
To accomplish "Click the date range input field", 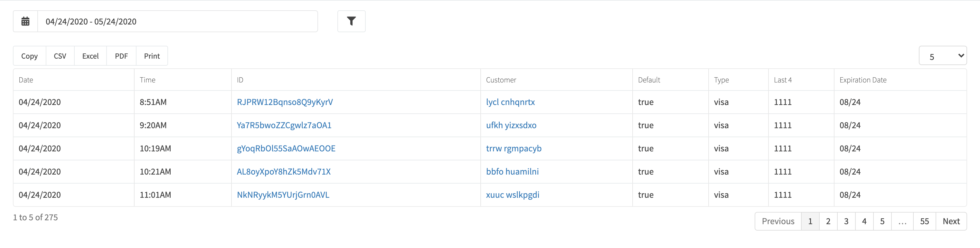I will (x=178, y=21).
